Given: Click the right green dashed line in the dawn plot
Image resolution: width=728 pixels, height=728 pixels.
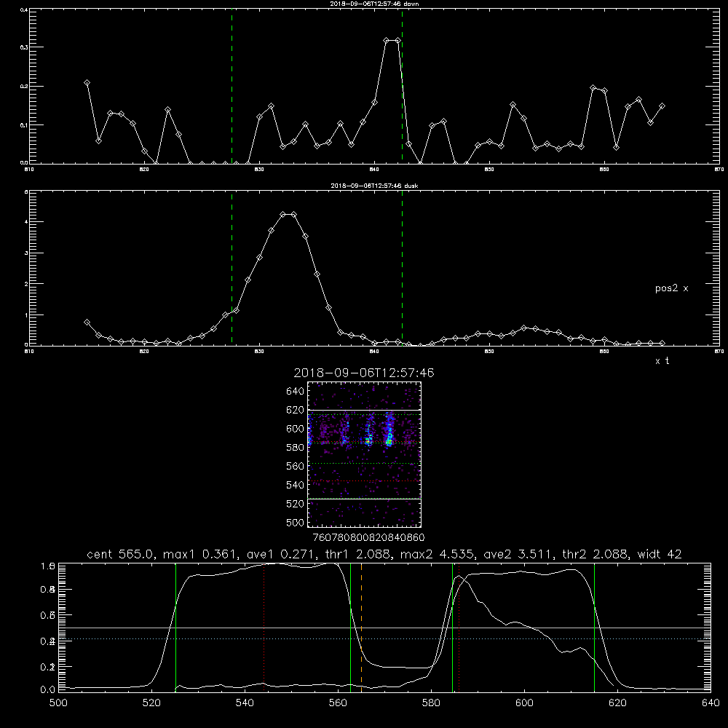Looking at the screenshot, I should [402, 86].
